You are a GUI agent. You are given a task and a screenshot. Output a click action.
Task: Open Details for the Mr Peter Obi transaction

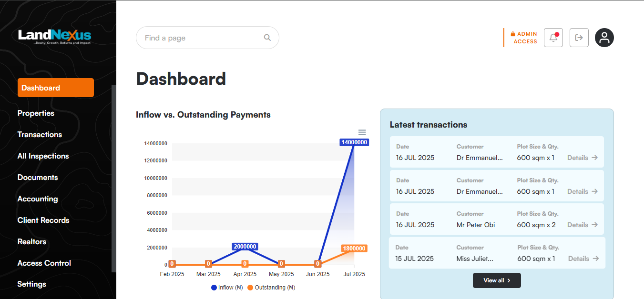(582, 225)
